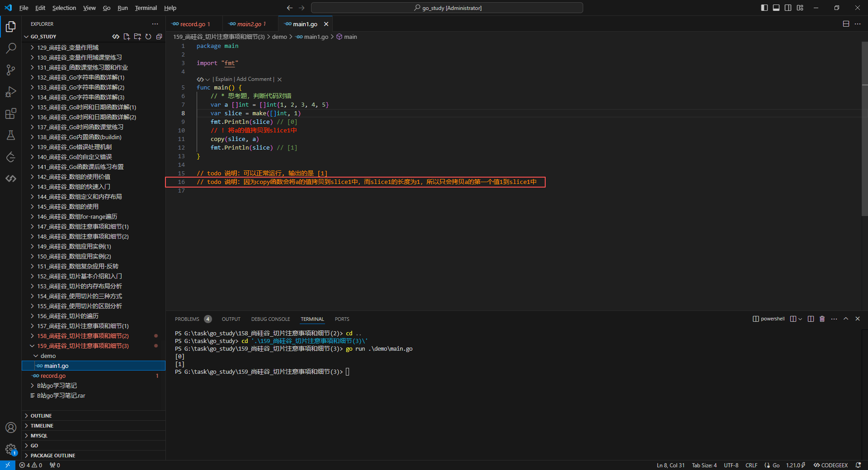This screenshot has width=868, height=470.
Task: Change the CRLF line ending setting
Action: coord(751,465)
